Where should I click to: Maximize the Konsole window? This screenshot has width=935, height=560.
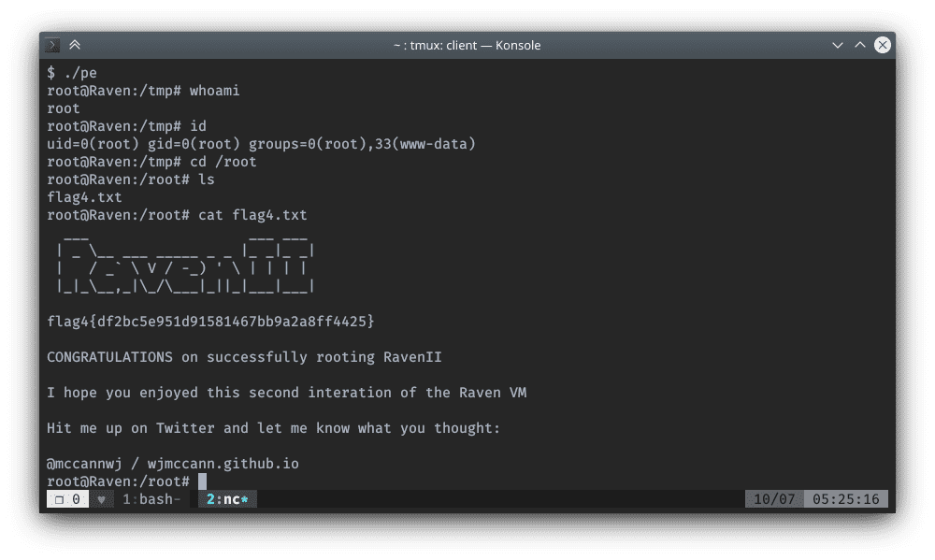(859, 45)
